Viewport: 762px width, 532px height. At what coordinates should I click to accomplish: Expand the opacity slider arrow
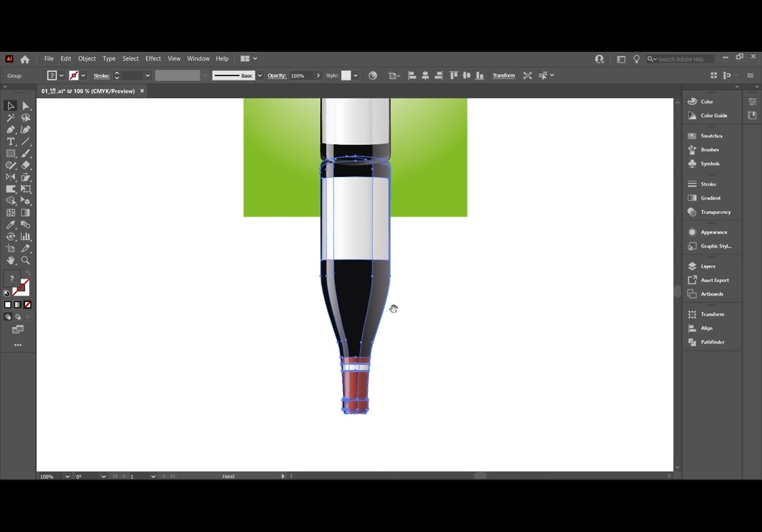pos(318,76)
